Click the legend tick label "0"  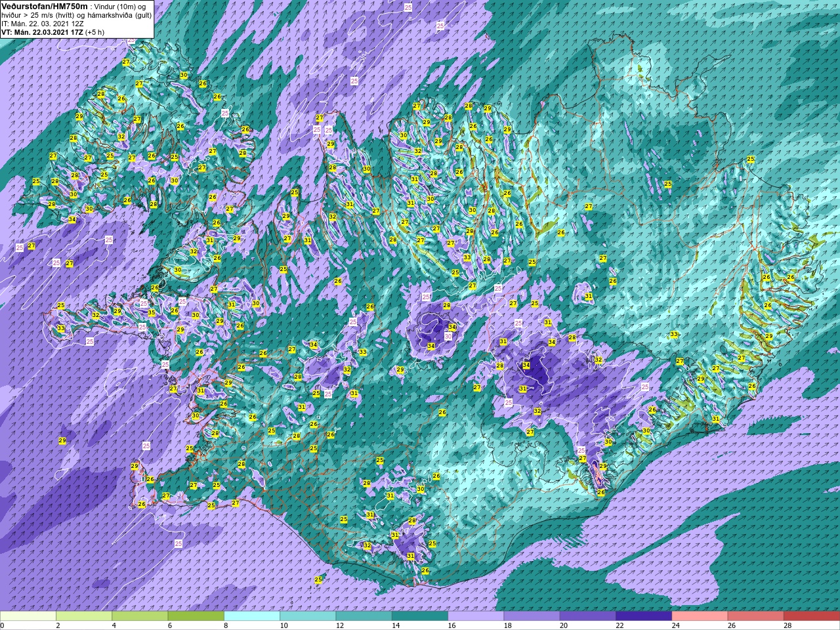[x=3, y=625]
